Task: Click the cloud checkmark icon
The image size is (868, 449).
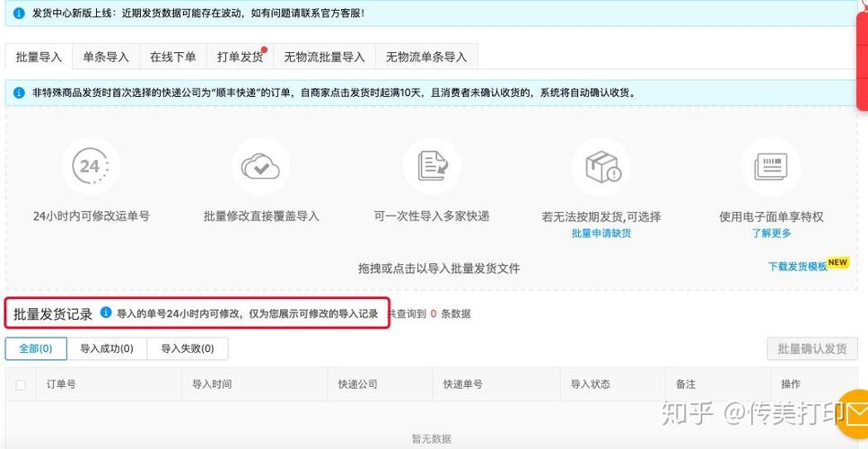Action: click(x=260, y=166)
